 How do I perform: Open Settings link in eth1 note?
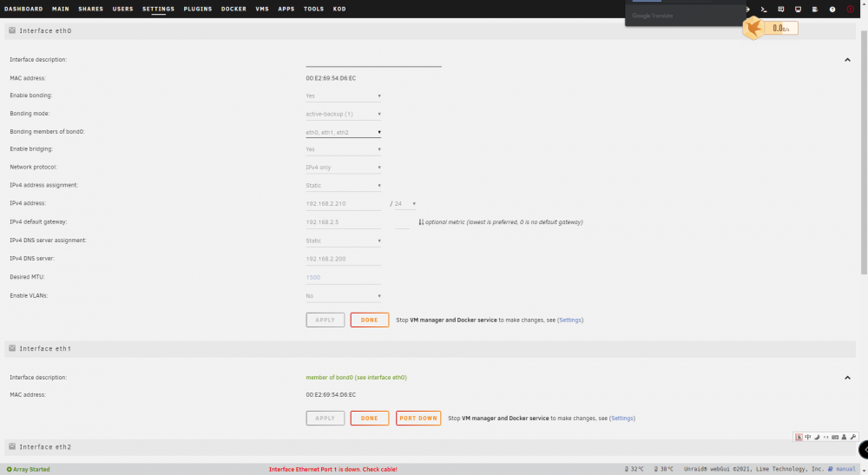(x=622, y=418)
